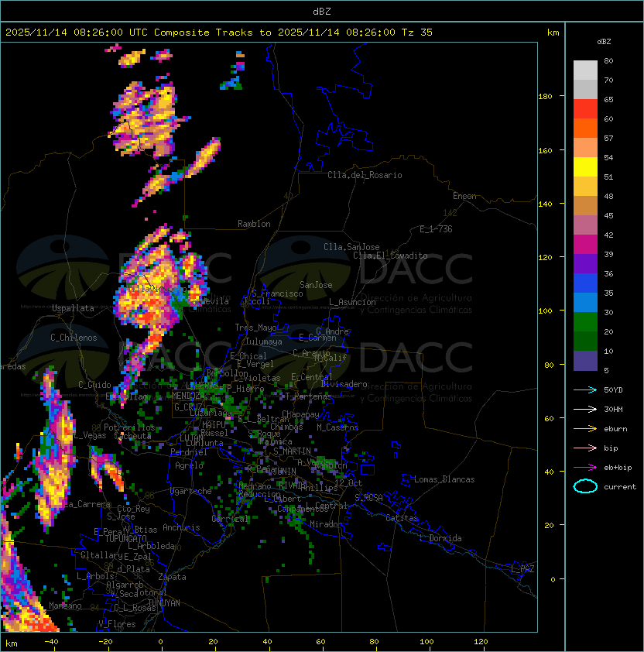Select the pink bip arrow legend symbol
The height and width of the screenshot is (652, 644).
point(585,448)
